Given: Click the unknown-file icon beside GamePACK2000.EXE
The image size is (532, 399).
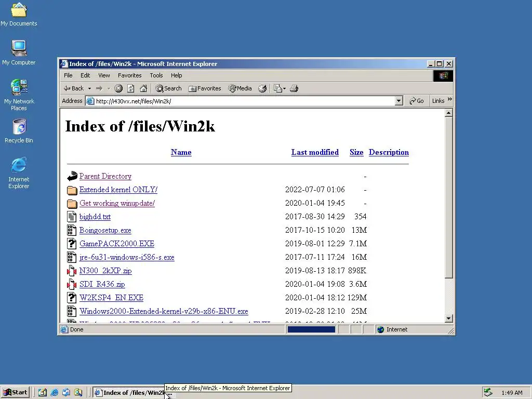Looking at the screenshot, I should (72, 244).
